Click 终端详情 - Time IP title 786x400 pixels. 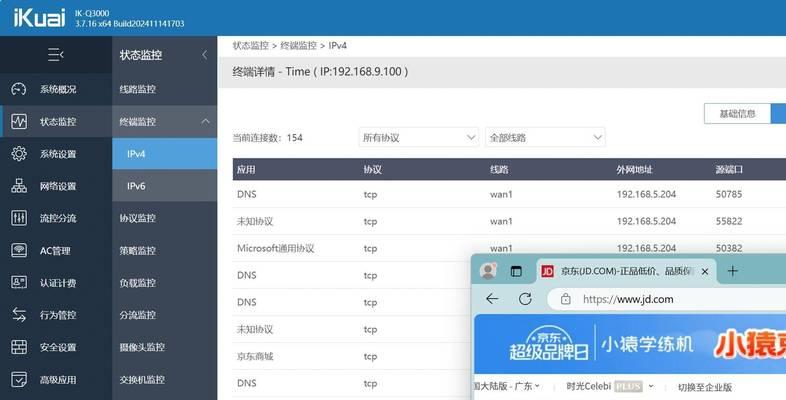320,72
